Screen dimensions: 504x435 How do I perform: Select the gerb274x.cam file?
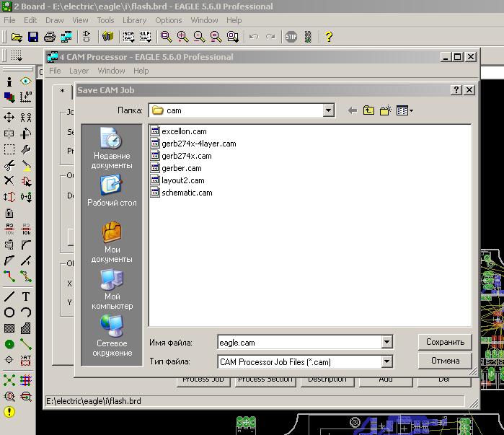(186, 156)
